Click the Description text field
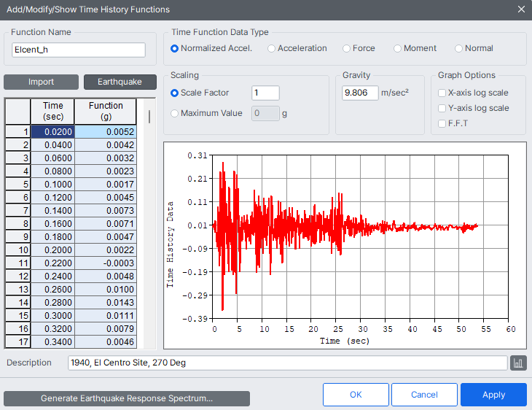The width and height of the screenshot is (532, 410). [287, 363]
